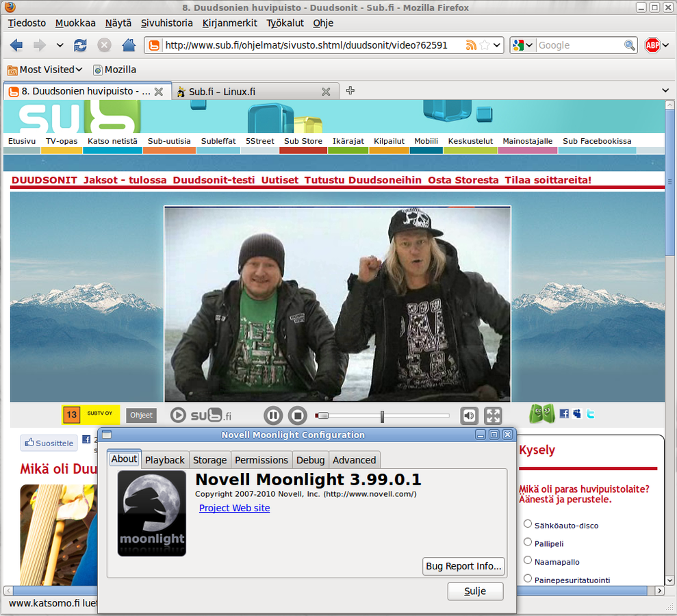
Task: Click the Firefox reload page icon
Action: point(80,45)
